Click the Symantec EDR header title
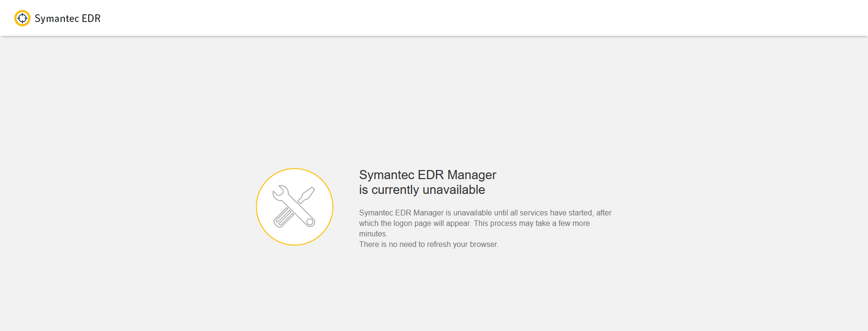The height and width of the screenshot is (331, 868). [x=68, y=19]
